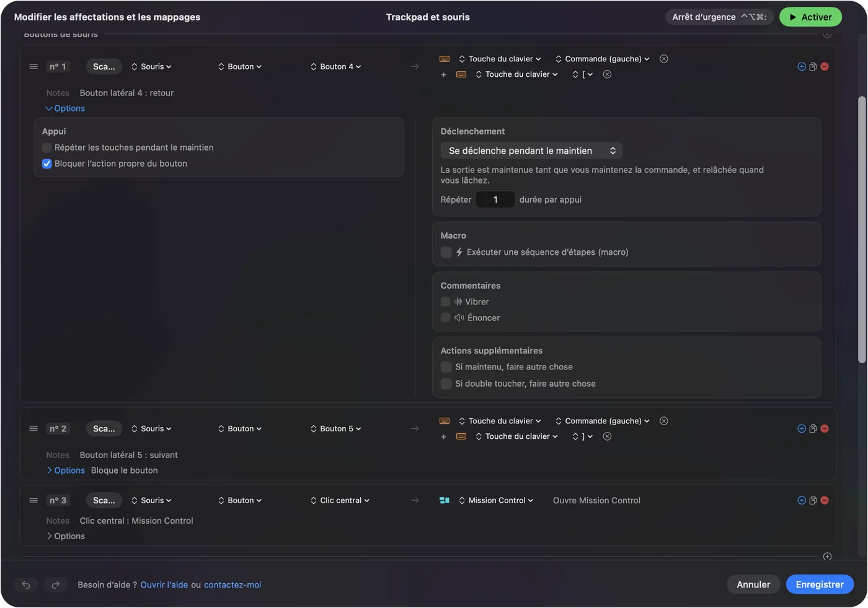Click the Répéter count input field

point(495,200)
